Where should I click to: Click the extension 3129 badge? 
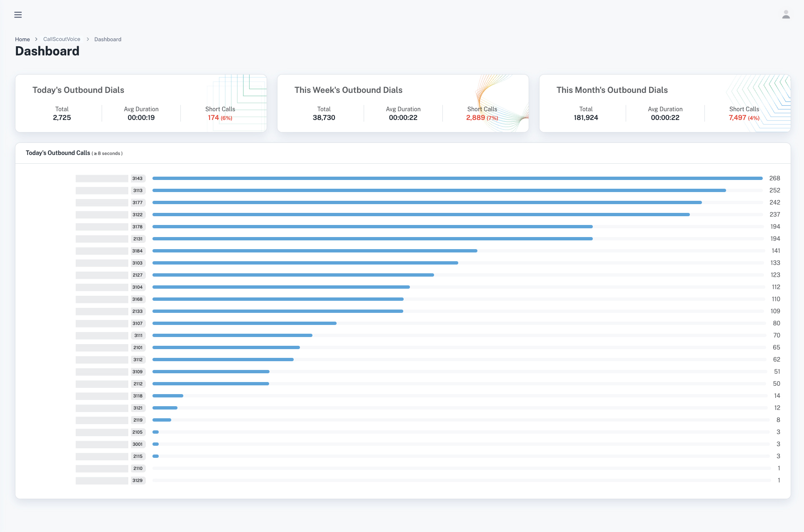(x=137, y=480)
